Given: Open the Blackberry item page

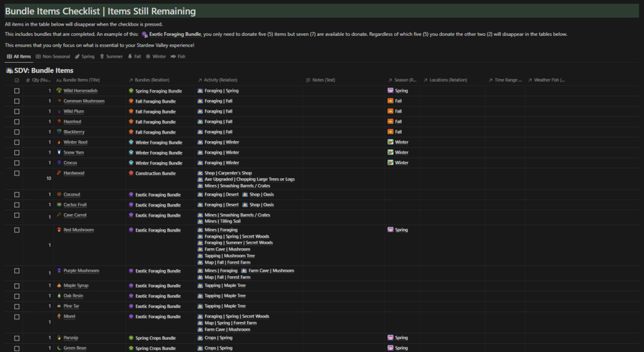Looking at the screenshot, I should [74, 132].
